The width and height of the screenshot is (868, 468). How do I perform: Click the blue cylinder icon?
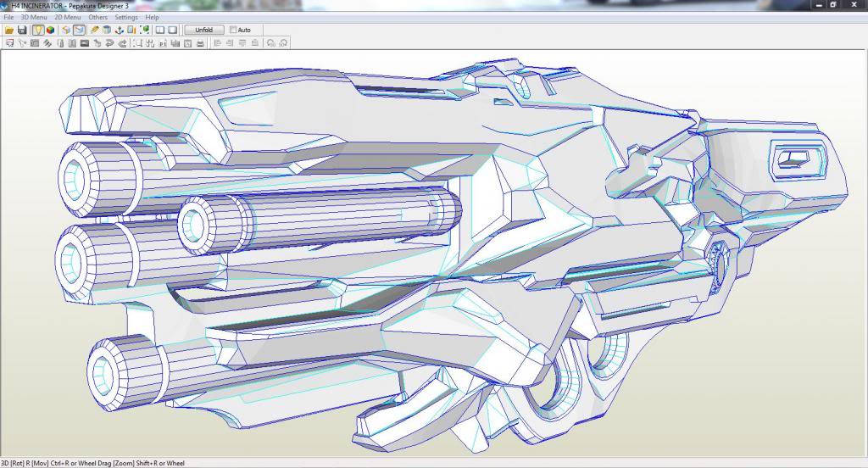[x=107, y=30]
